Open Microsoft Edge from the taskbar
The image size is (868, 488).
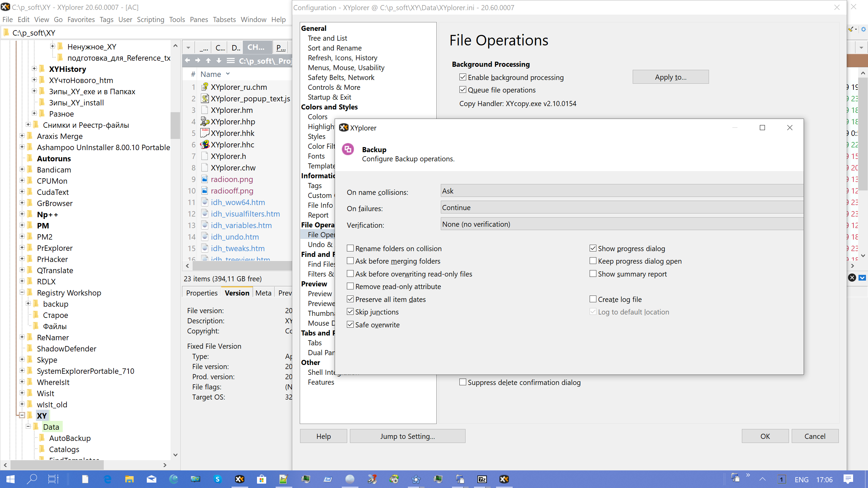click(x=107, y=479)
